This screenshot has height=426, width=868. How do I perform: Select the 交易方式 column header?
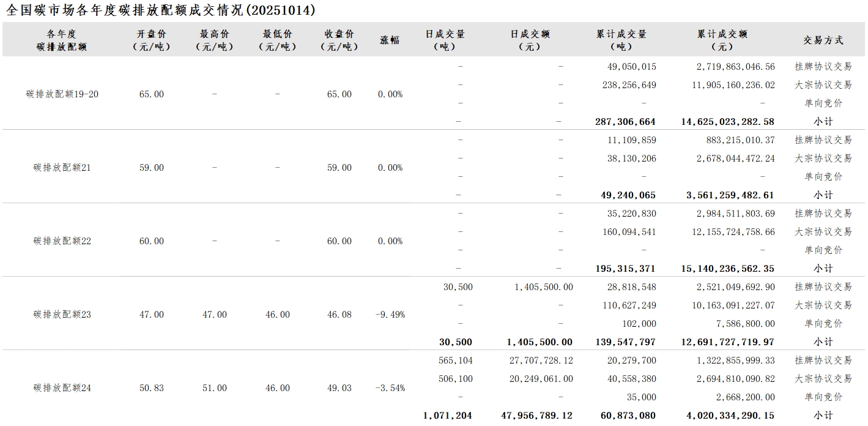click(x=823, y=40)
